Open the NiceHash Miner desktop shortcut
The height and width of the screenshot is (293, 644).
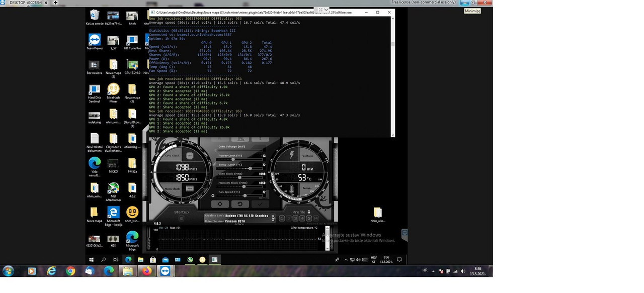coord(113,92)
